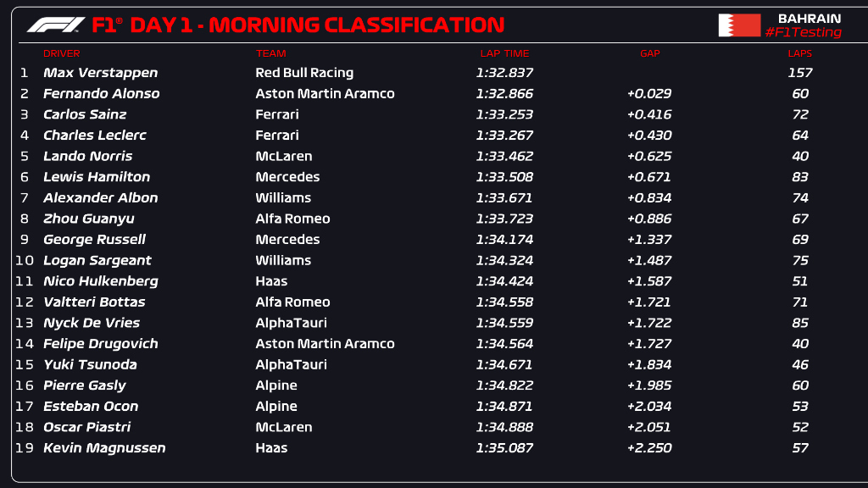Click the BAHRAIN location label

[x=810, y=19]
